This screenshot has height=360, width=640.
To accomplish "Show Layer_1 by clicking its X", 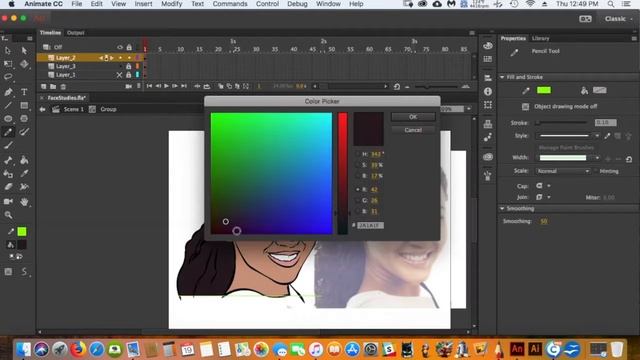I will [x=119, y=75].
